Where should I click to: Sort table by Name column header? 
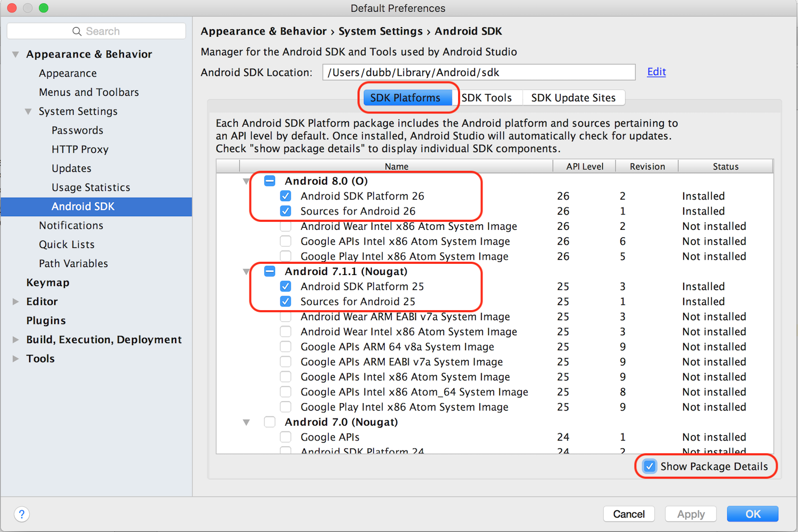[396, 167]
